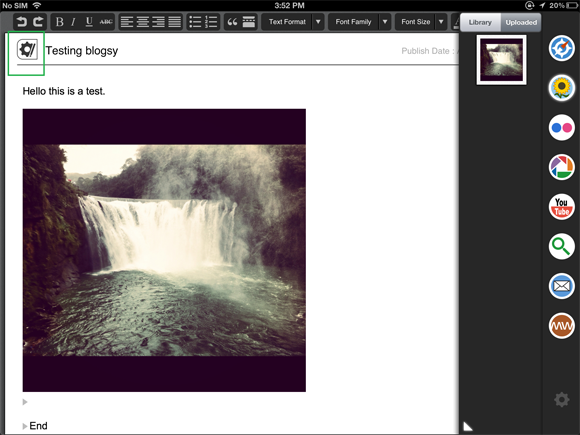
Task: Insert a page break line
Action: point(249,22)
